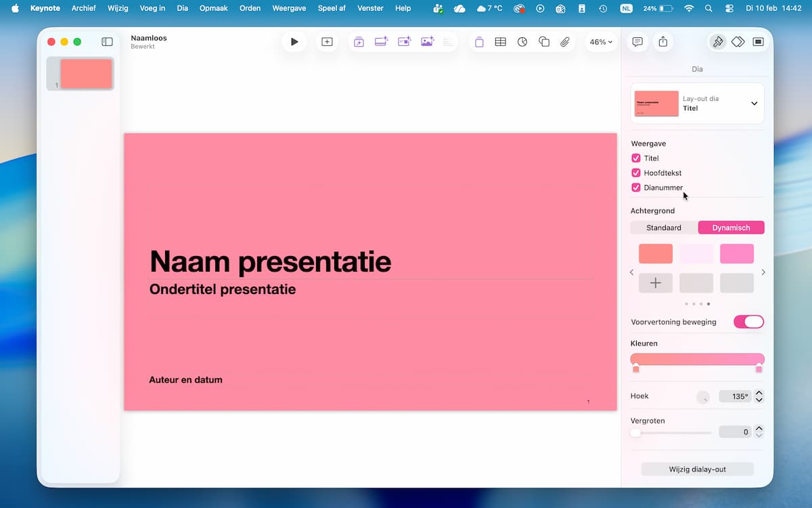This screenshot has width=812, height=508.
Task: Turn off Voorvertoning beweging switch
Action: (x=748, y=322)
